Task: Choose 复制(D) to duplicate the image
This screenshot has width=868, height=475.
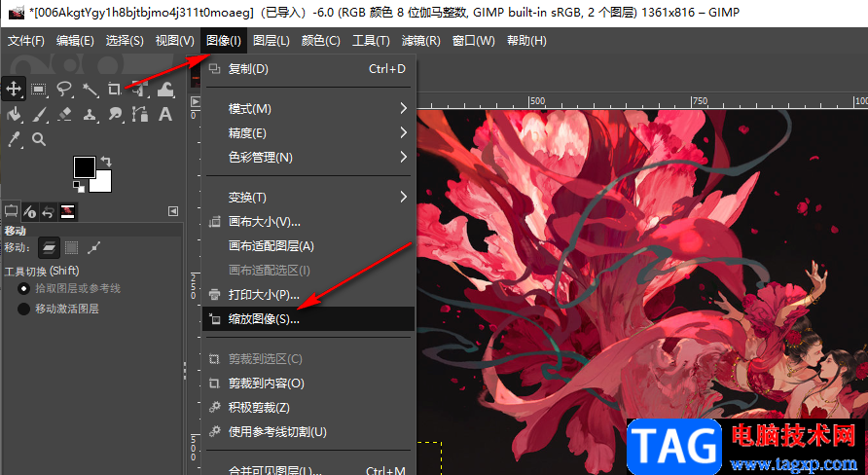Action: coord(308,69)
